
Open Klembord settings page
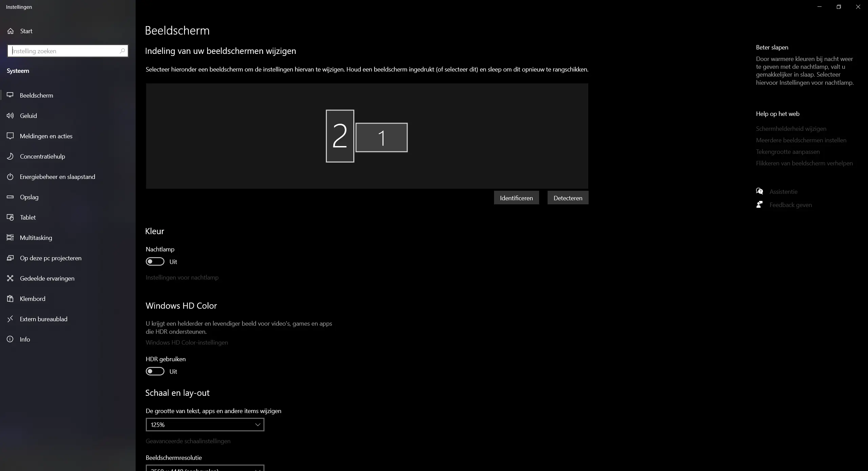click(x=68, y=299)
